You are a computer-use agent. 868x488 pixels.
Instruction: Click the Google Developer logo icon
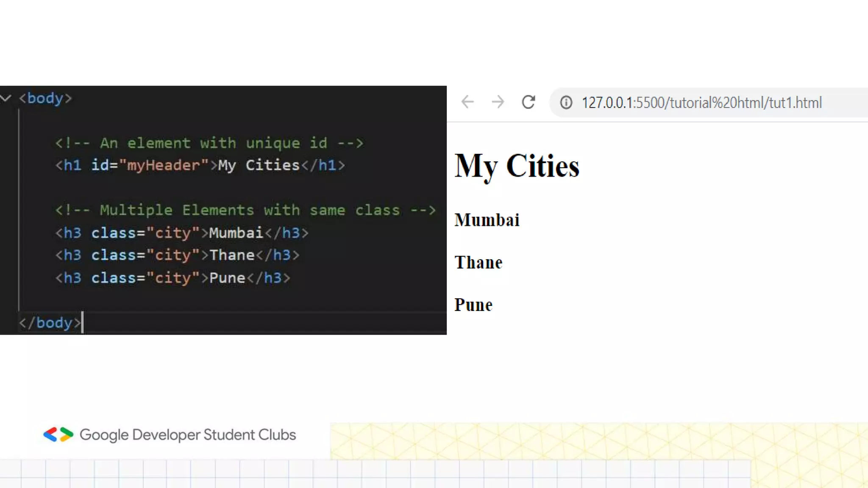point(58,435)
